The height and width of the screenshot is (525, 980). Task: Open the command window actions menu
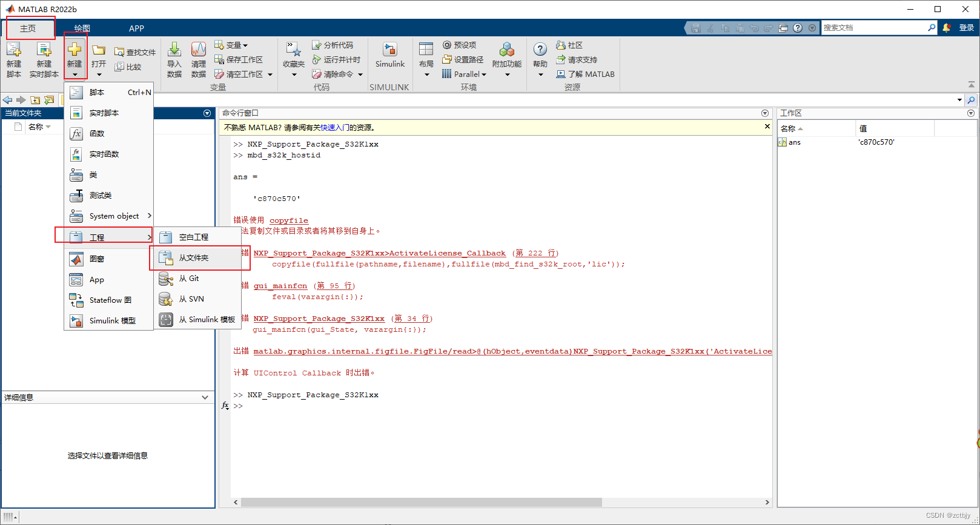765,113
